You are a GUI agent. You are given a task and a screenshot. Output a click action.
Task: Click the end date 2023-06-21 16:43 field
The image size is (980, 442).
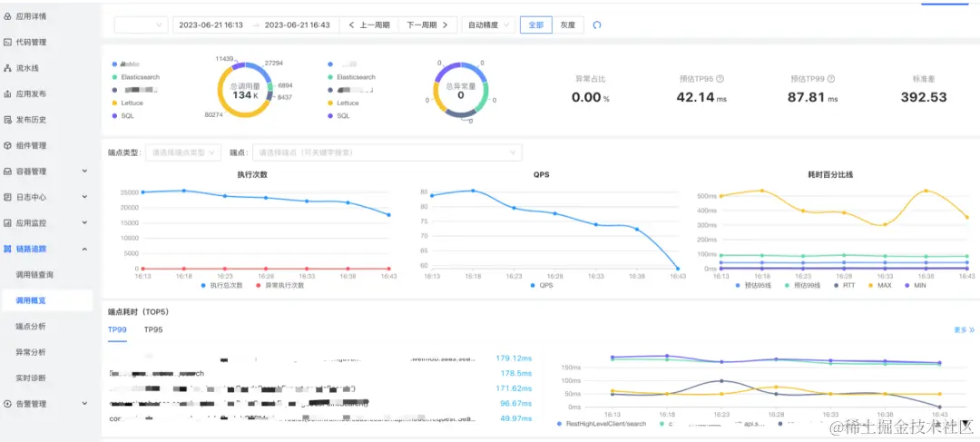(x=297, y=25)
